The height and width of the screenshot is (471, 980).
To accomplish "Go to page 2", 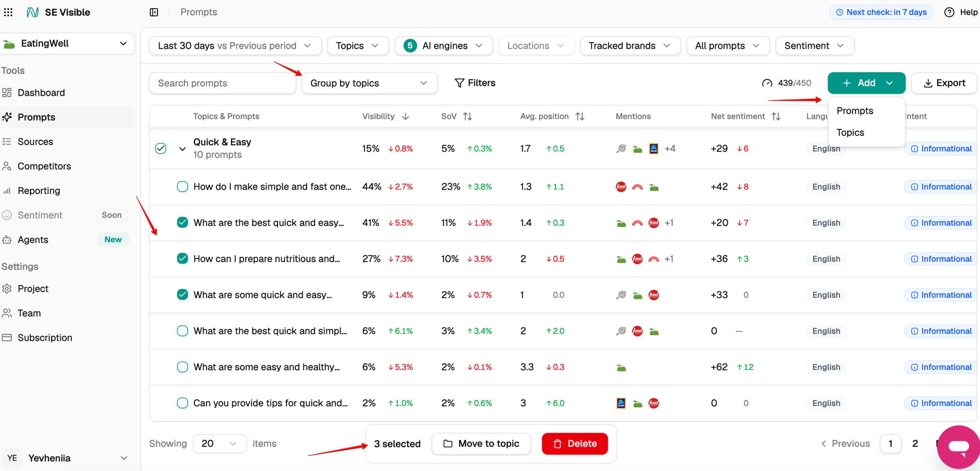I will pyautogui.click(x=915, y=444).
